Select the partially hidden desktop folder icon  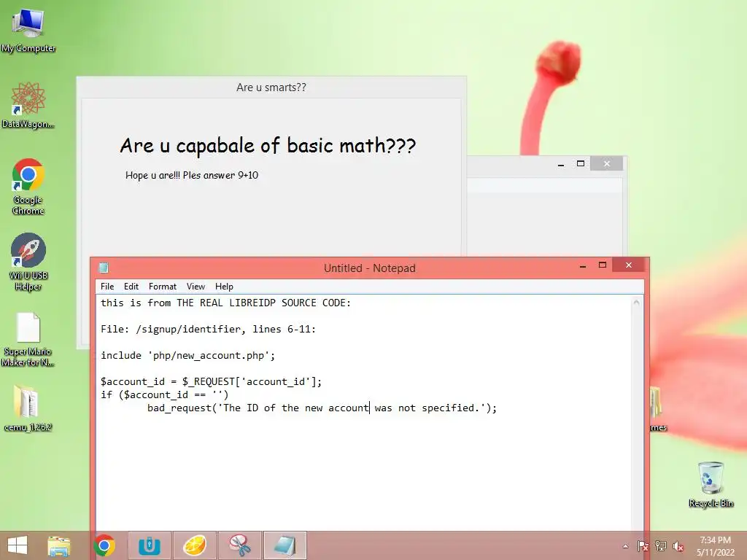coord(658,410)
